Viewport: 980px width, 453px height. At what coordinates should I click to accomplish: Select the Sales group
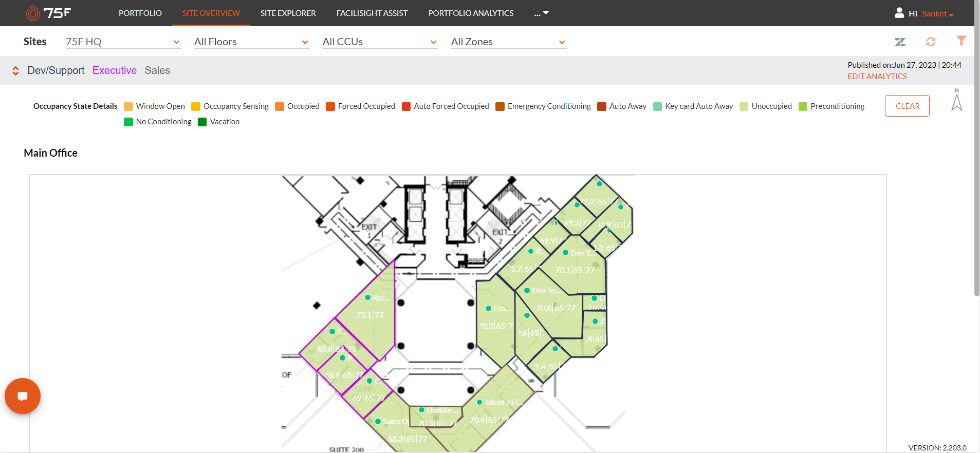(x=157, y=70)
